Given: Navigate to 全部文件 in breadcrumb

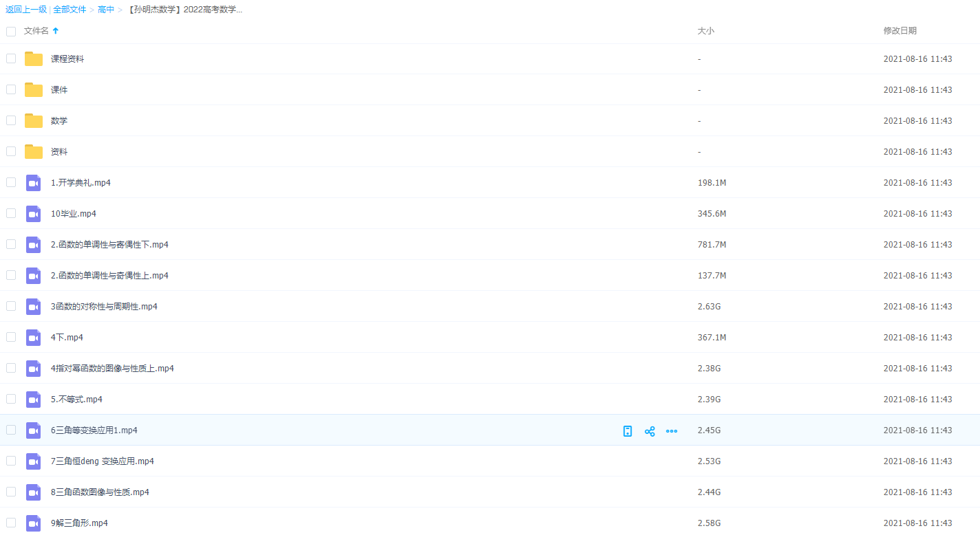Looking at the screenshot, I should coord(70,10).
